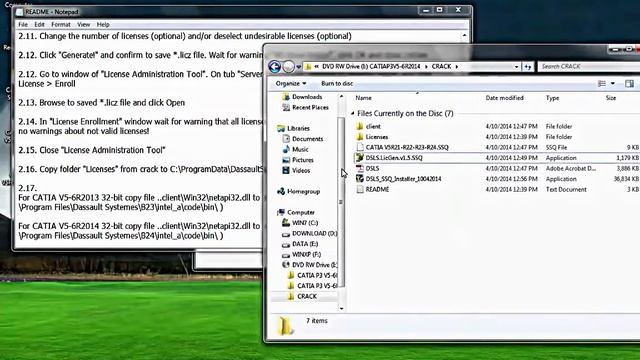This screenshot has height=360, width=640.
Task: Click the Explorer Back arrow button
Action: (274, 67)
